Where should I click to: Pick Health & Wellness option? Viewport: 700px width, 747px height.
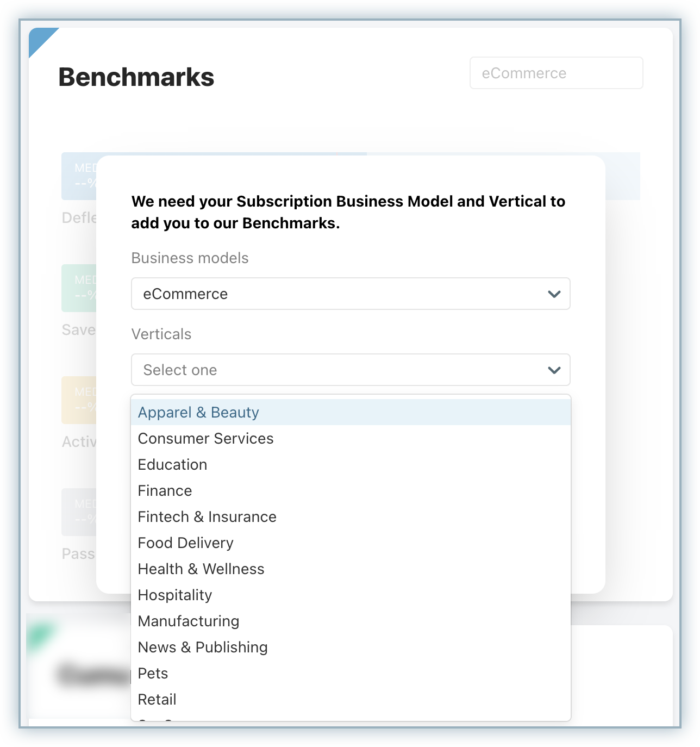click(x=201, y=569)
